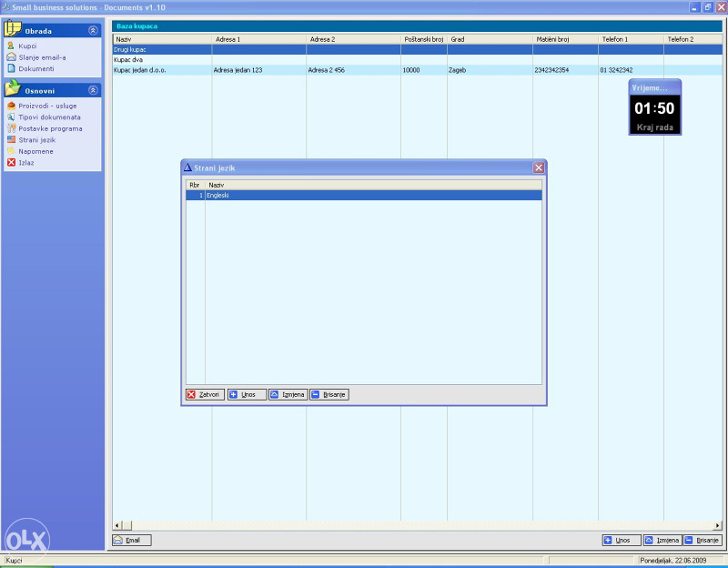Click the Dokumenti page icon
The height and width of the screenshot is (568, 728).
[11, 68]
